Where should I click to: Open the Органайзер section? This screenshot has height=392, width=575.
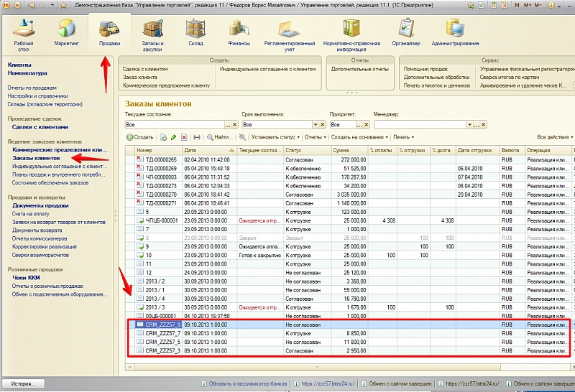(405, 33)
